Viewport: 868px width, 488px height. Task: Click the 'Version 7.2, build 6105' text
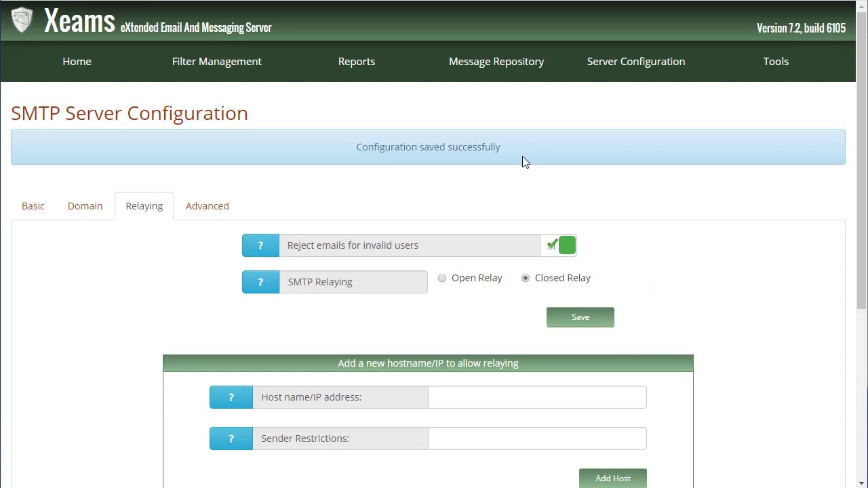(x=801, y=28)
